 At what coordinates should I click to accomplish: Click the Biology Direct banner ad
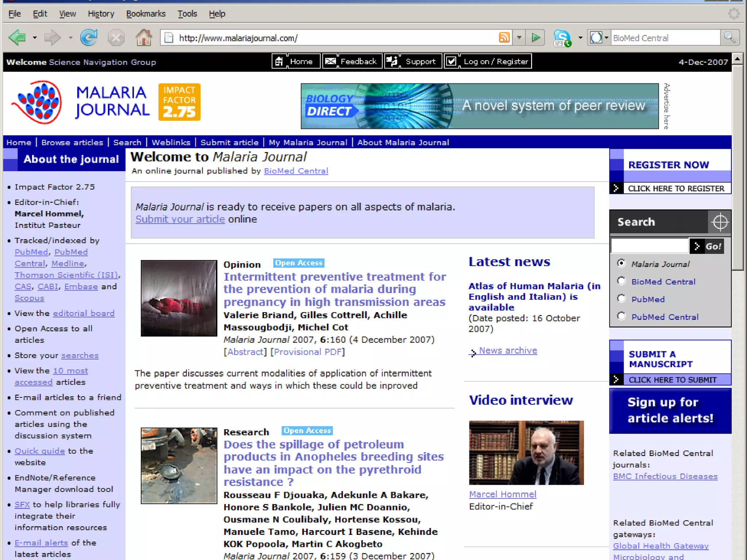point(480,106)
